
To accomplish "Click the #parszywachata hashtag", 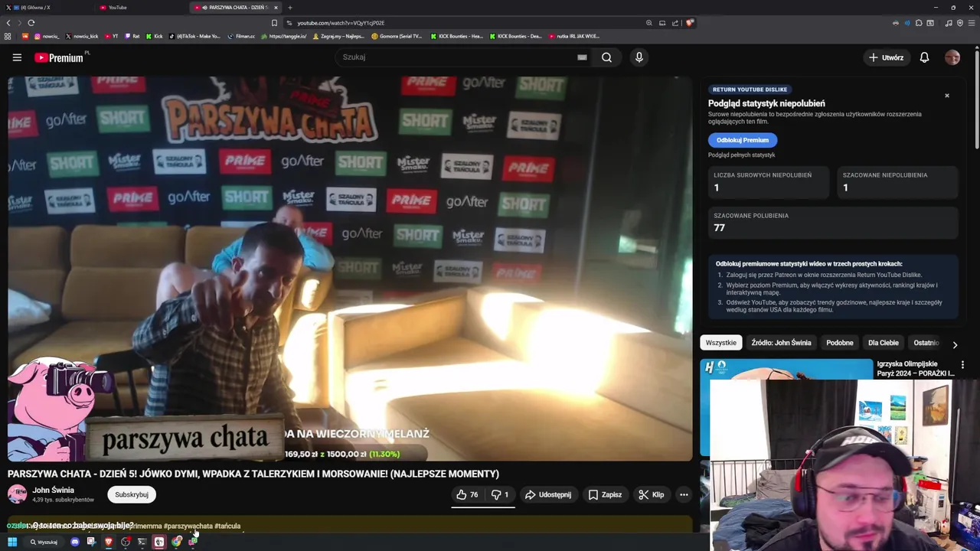I will point(188,527).
